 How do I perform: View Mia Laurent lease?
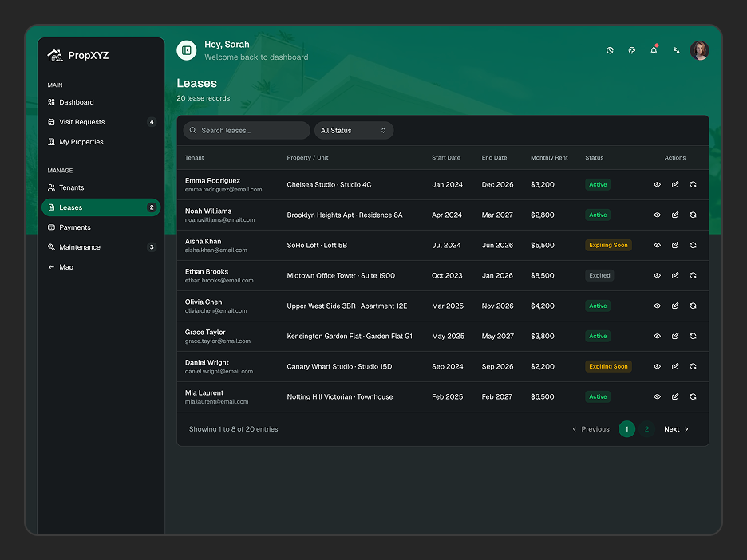(657, 396)
